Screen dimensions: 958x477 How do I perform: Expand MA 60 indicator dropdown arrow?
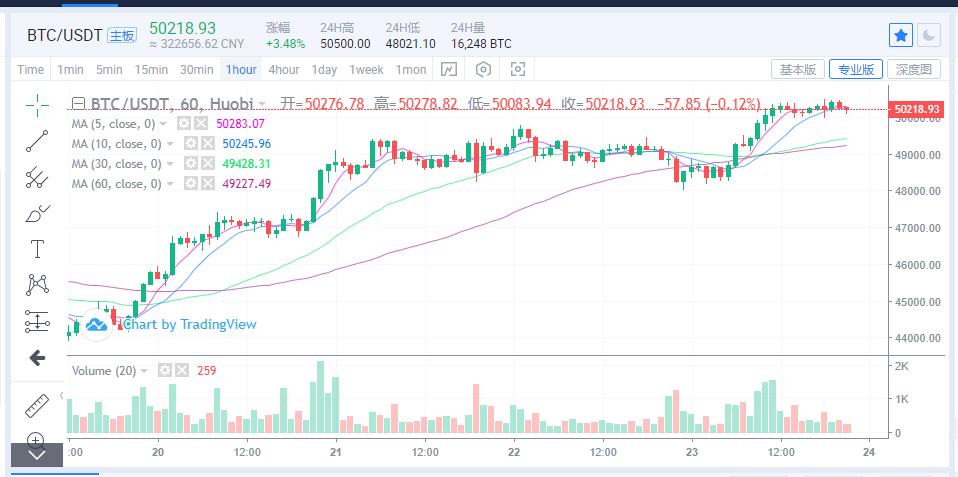point(170,184)
